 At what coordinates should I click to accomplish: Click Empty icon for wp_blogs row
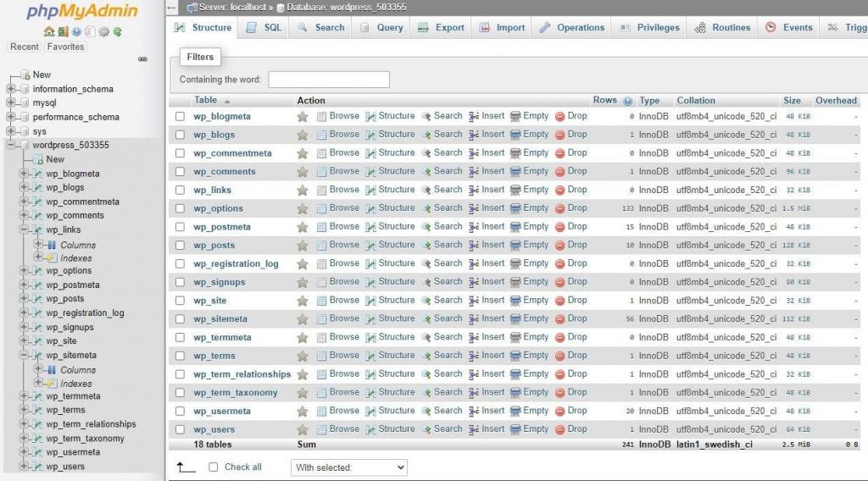click(x=515, y=135)
